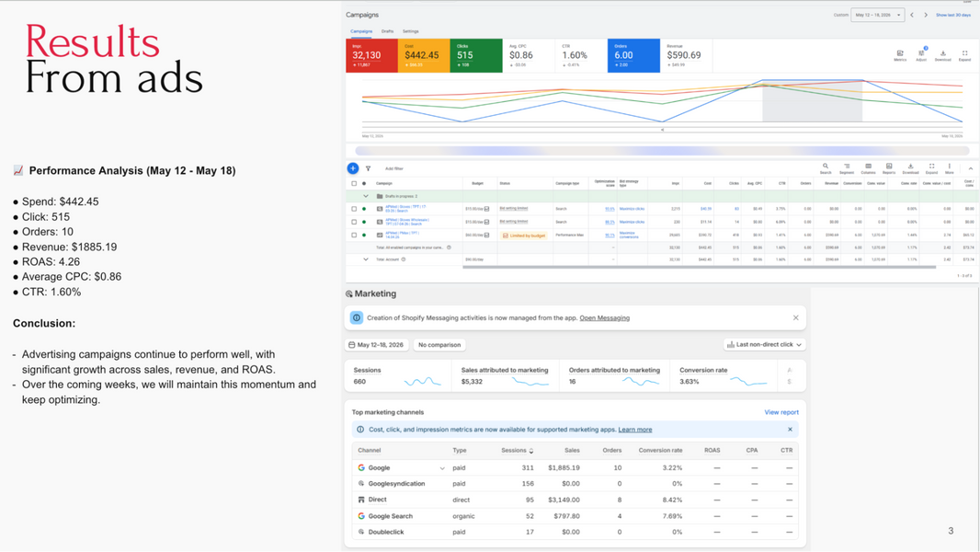This screenshot has height=552, width=980.
Task: Open the May 12–18 custom date dropdown
Action: (878, 15)
